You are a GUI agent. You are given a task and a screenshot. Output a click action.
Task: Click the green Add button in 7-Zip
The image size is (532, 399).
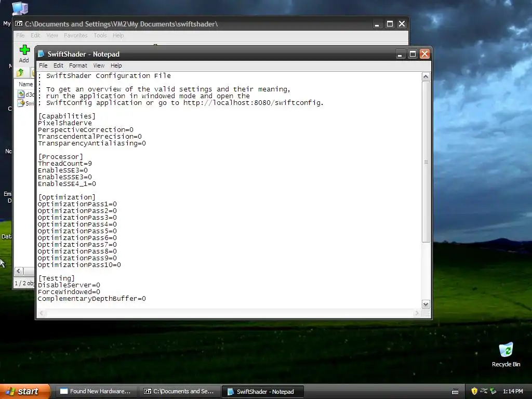[x=24, y=54]
